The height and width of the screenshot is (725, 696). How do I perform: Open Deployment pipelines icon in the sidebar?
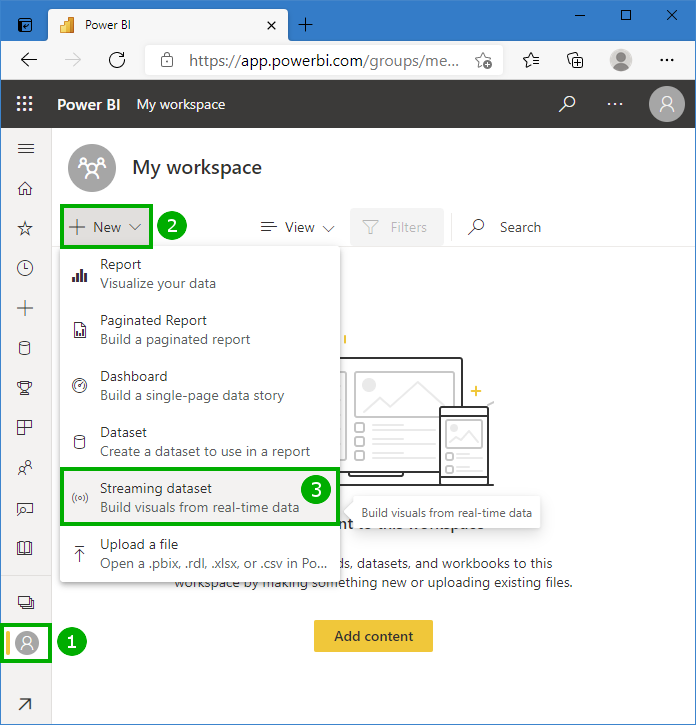click(x=25, y=509)
